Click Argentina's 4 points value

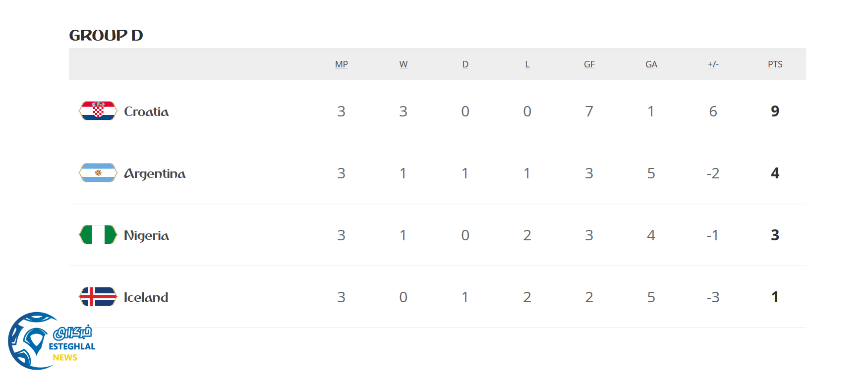(775, 173)
